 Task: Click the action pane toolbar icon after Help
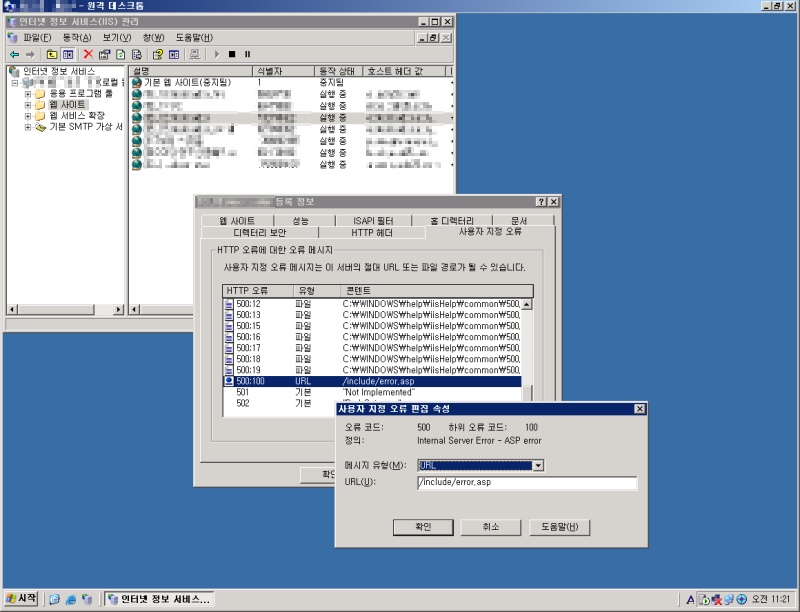(174, 54)
